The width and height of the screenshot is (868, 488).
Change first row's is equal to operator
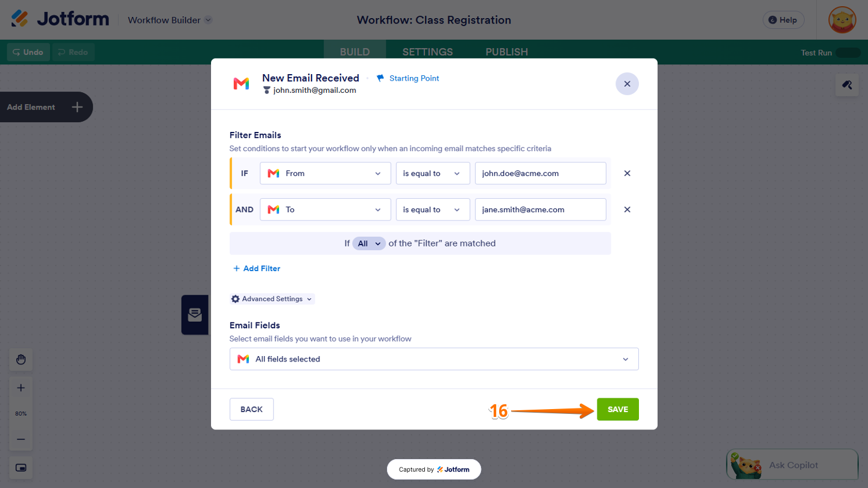(433, 174)
